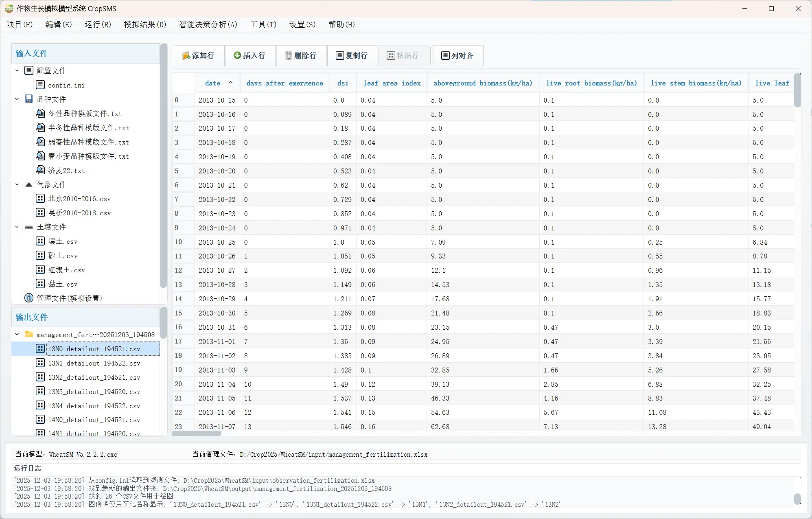The width and height of the screenshot is (812, 519).
Task: Click the table's horizontal scrollbar thumb
Action: click(197, 433)
